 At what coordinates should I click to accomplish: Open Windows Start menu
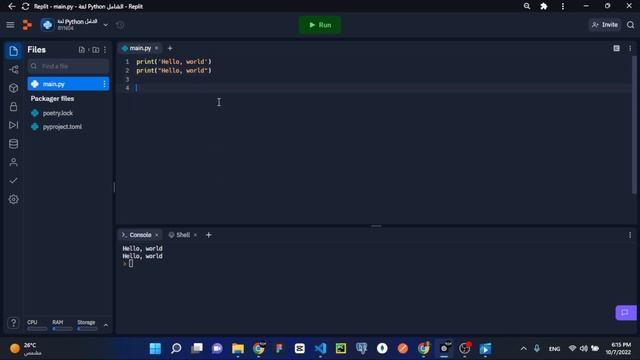(155, 349)
